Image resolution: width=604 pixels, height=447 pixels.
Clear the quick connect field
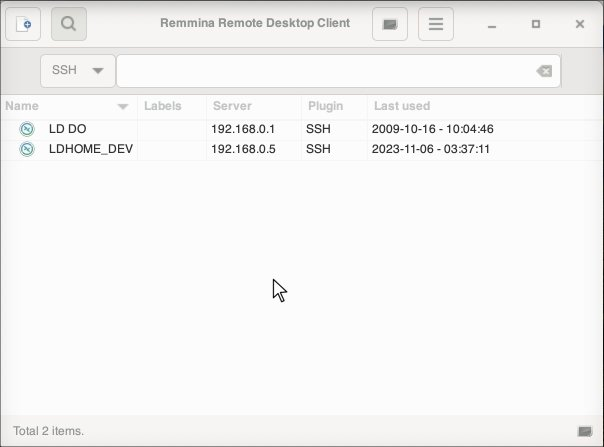point(544,71)
